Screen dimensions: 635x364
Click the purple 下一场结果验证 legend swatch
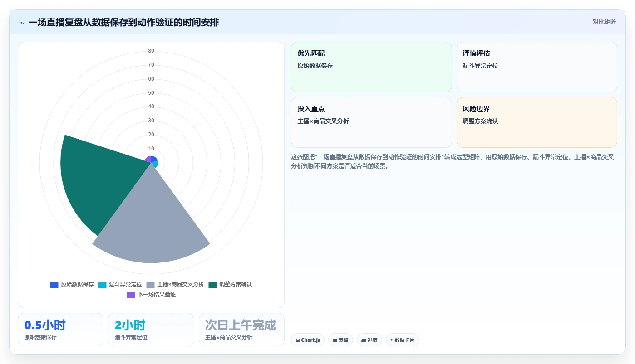click(x=131, y=295)
